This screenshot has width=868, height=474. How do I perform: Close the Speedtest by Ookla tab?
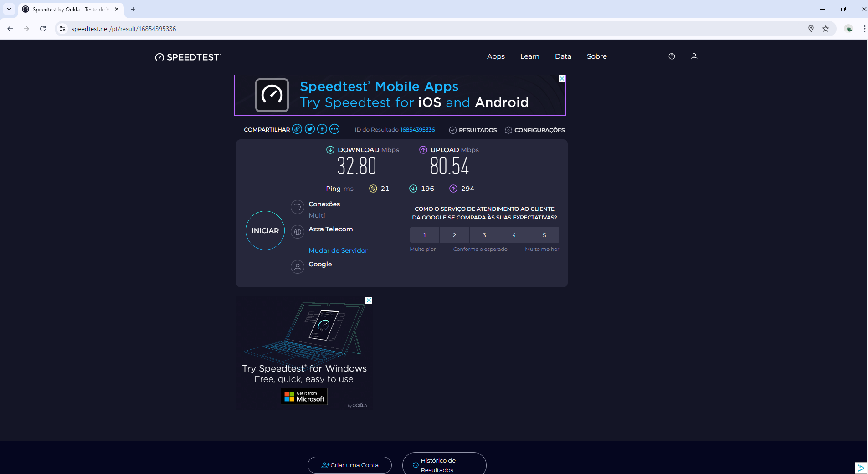(117, 9)
